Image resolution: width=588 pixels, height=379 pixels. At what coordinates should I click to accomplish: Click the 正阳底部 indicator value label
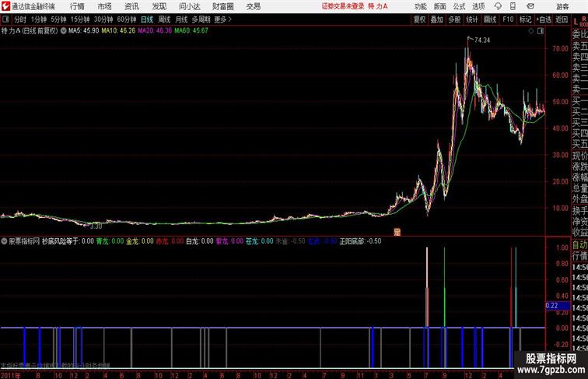(360, 241)
